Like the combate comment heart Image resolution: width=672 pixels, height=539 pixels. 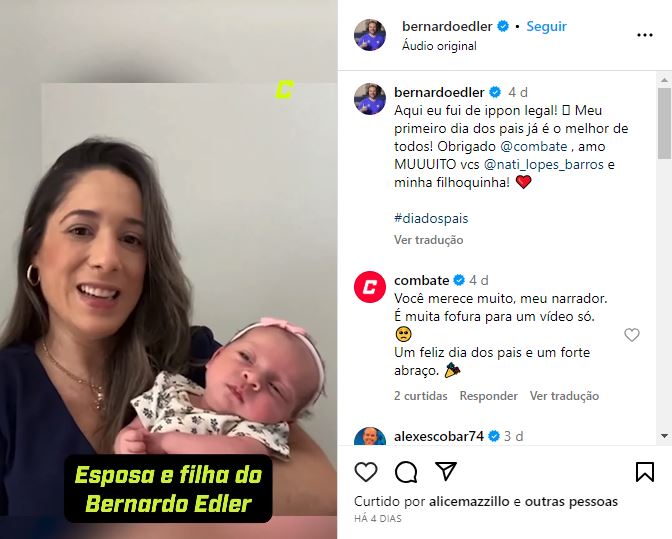[632, 335]
